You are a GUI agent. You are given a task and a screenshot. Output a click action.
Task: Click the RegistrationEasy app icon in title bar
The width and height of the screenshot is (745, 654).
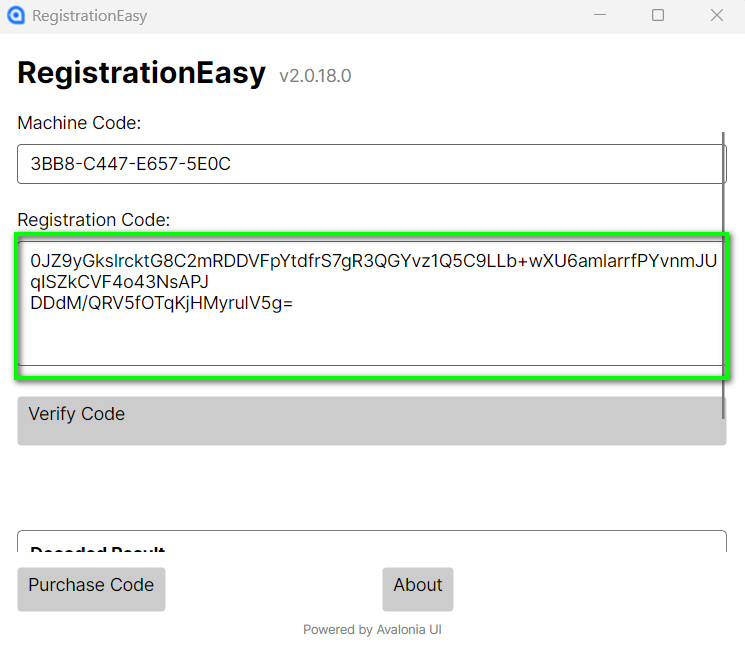click(16, 16)
